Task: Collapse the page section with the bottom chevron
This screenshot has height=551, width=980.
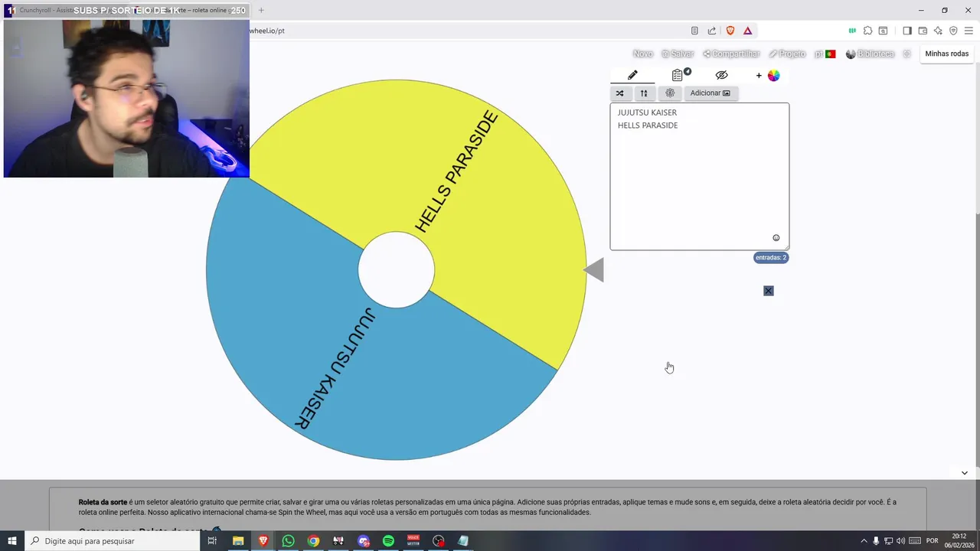Action: [x=965, y=473]
